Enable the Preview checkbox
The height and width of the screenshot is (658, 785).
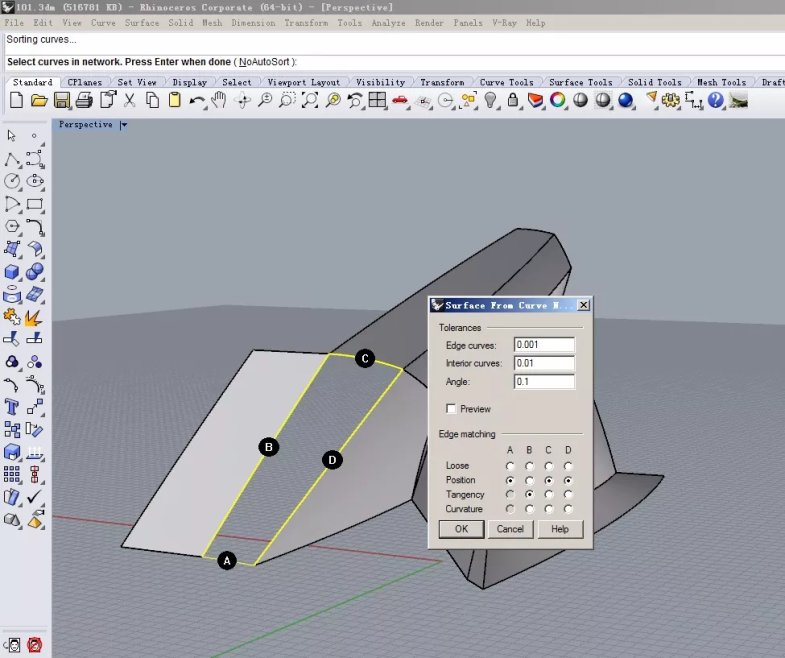click(x=451, y=409)
